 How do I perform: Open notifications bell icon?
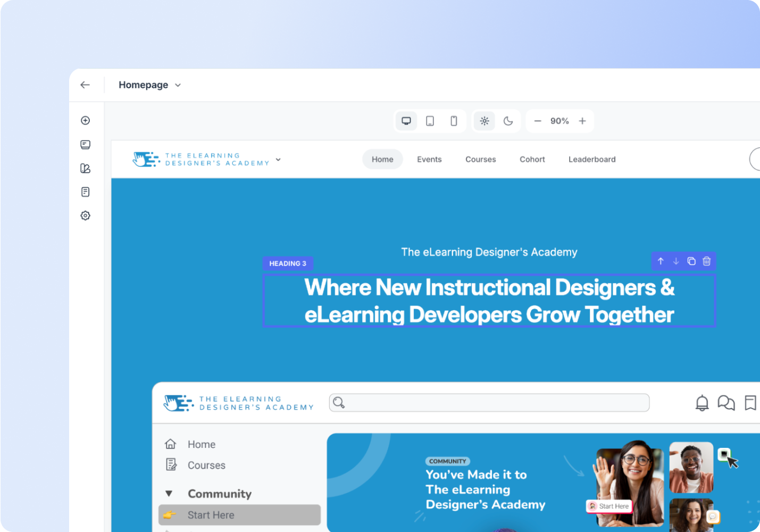coord(702,403)
